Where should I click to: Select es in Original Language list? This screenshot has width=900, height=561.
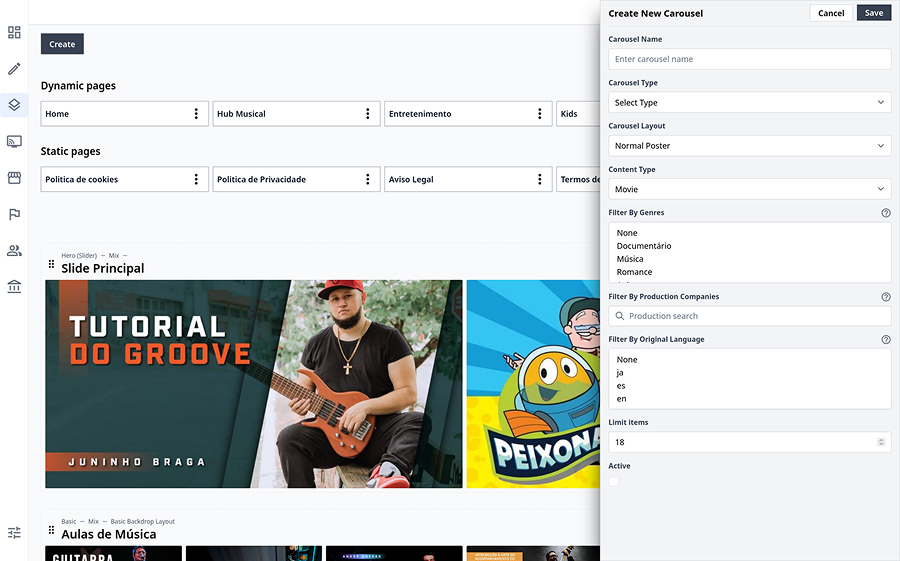point(621,386)
